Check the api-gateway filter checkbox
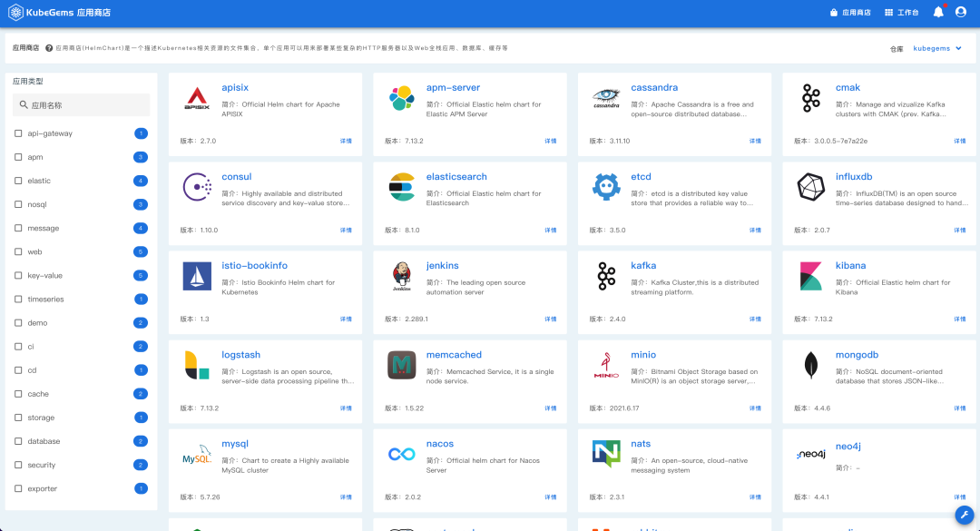980x531 pixels. coord(18,133)
